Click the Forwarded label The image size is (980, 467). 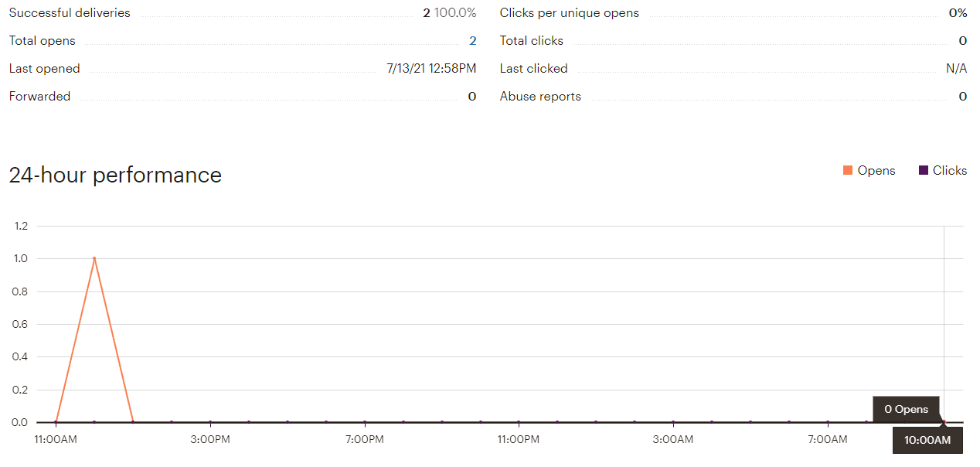pos(39,97)
